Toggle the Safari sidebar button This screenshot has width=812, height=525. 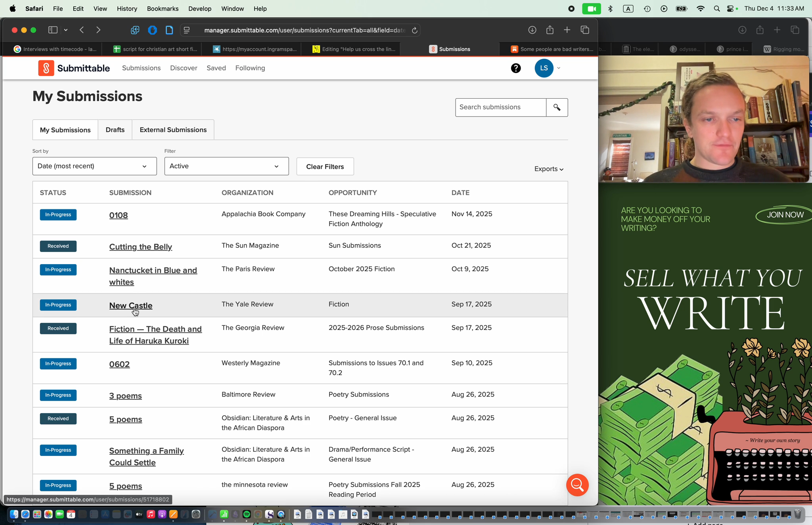coord(53,30)
